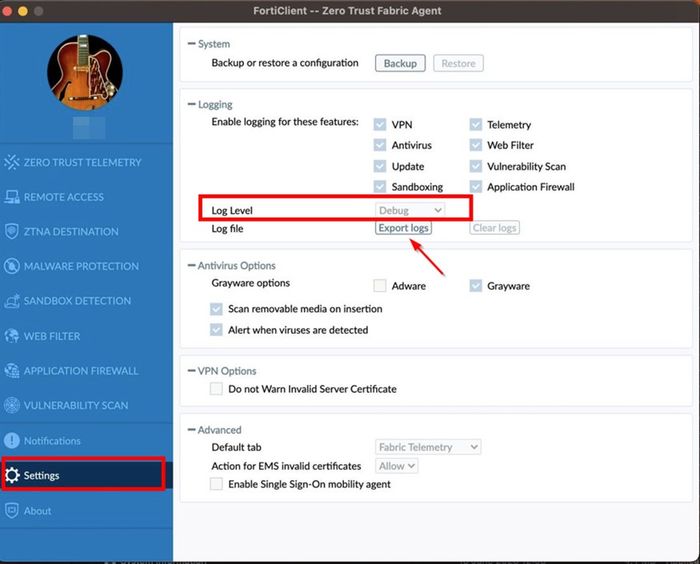700x564 pixels.
Task: Open the Default tab Fabric Telemetry dropdown
Action: click(428, 447)
